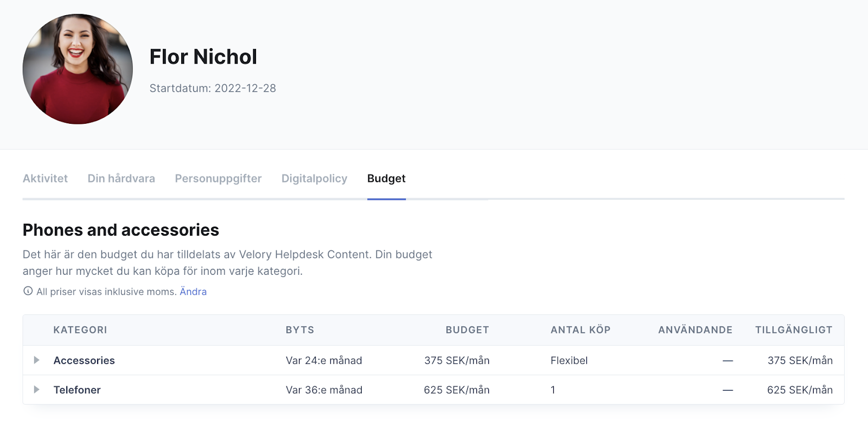This screenshot has height=429, width=868.
Task: Click the Budget column header
Action: pos(467,330)
